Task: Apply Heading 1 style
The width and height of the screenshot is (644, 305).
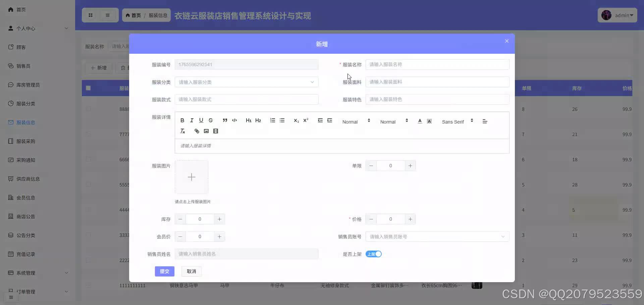Action: click(249, 120)
